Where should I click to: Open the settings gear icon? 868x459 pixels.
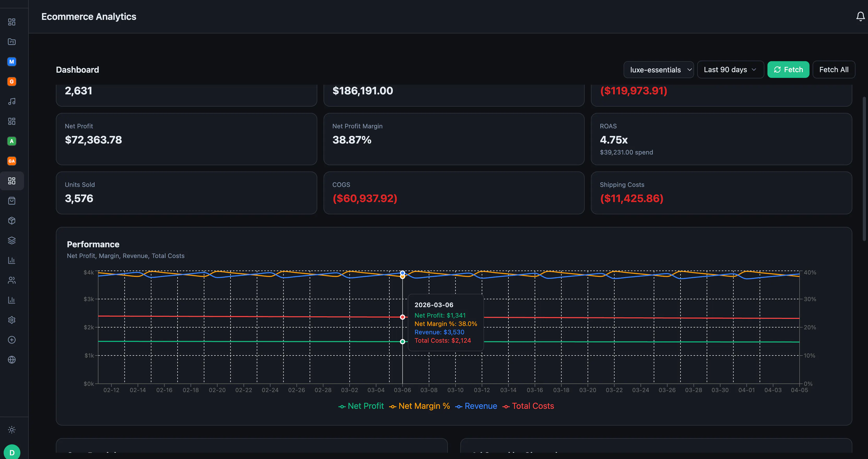12,320
